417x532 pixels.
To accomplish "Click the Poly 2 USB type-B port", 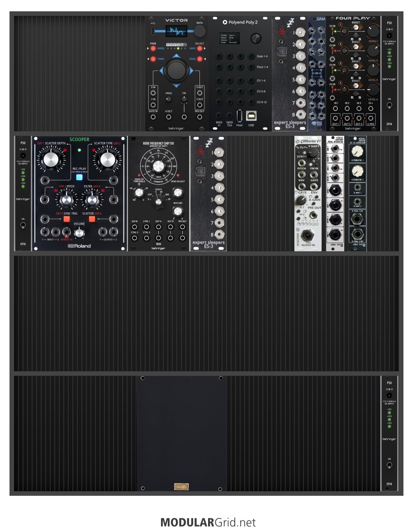I will (251, 116).
